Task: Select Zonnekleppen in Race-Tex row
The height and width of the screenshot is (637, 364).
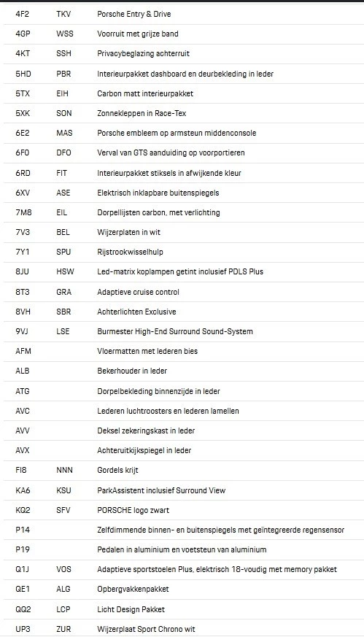Action: 184,113
